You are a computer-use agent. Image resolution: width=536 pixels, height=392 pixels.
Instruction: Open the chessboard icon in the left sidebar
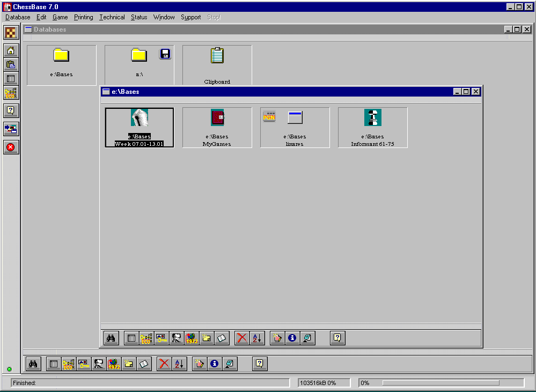(x=11, y=33)
